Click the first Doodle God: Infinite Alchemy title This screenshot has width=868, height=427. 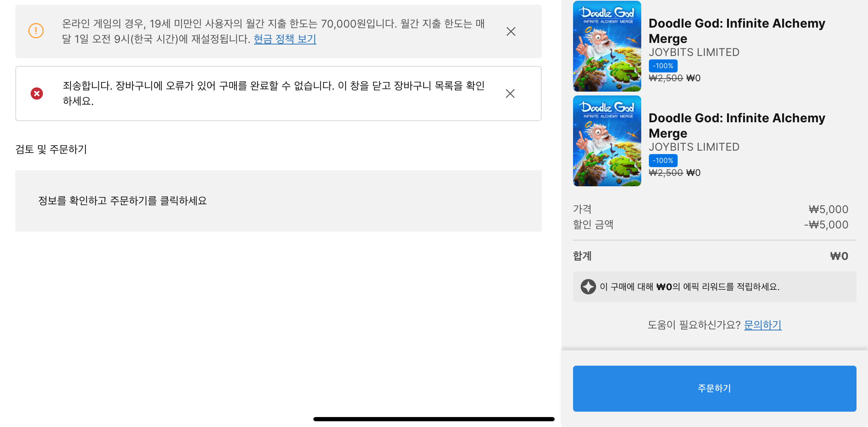coord(737,31)
